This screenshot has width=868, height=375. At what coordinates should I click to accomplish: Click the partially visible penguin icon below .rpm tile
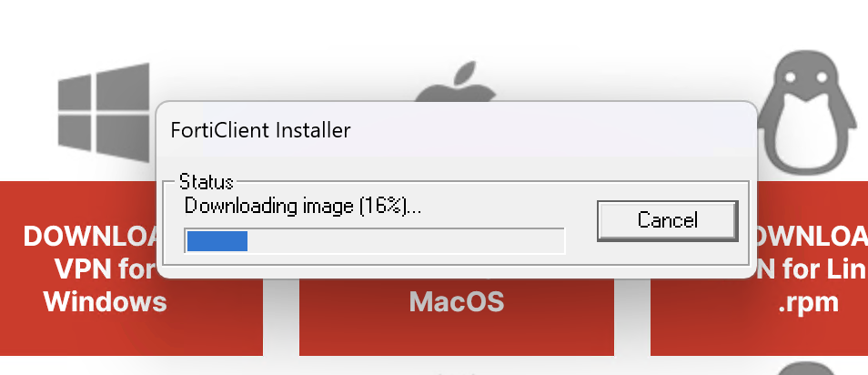click(806, 369)
